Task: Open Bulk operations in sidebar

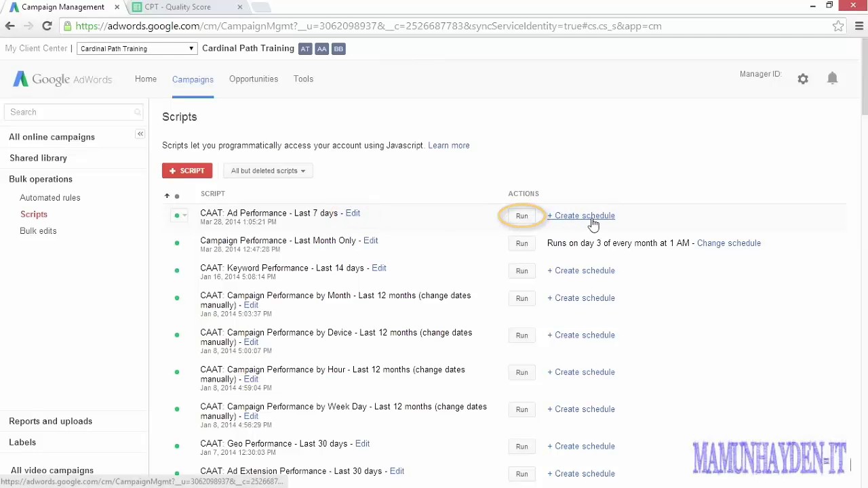Action: (41, 179)
